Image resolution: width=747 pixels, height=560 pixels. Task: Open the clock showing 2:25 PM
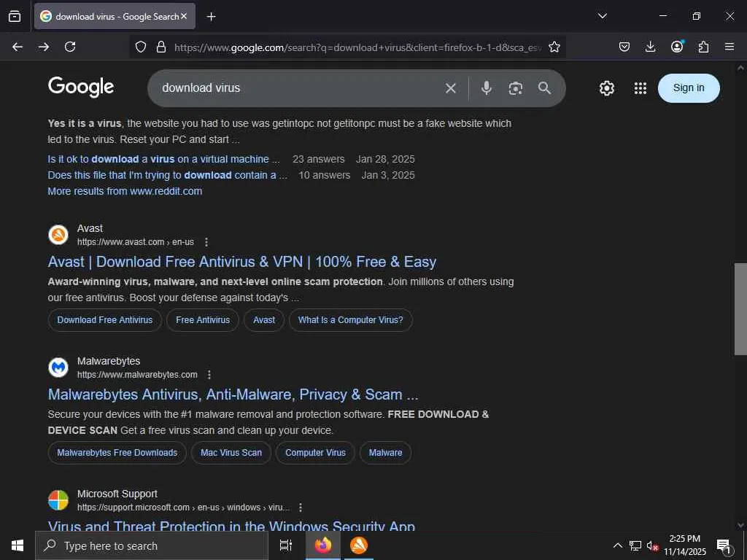pyautogui.click(x=685, y=545)
